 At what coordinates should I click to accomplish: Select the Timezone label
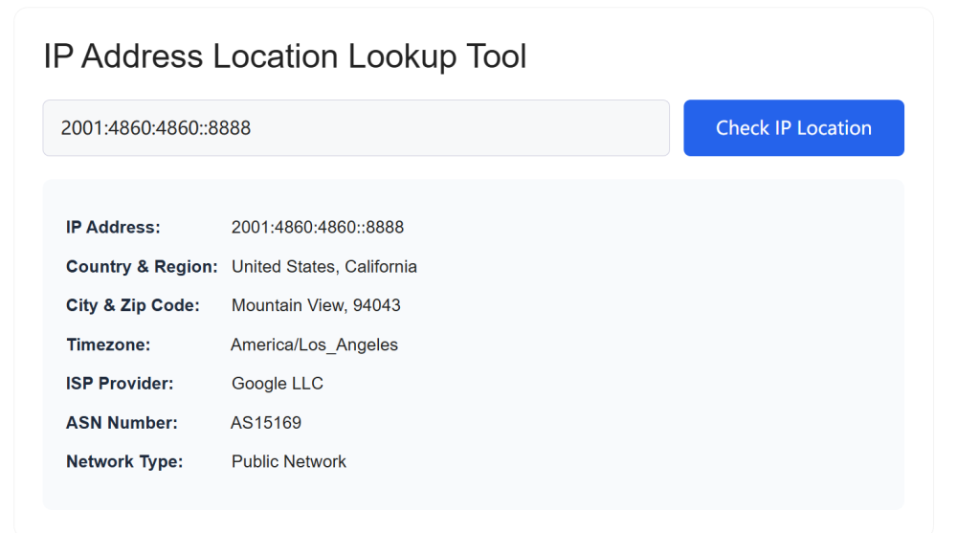pos(108,344)
